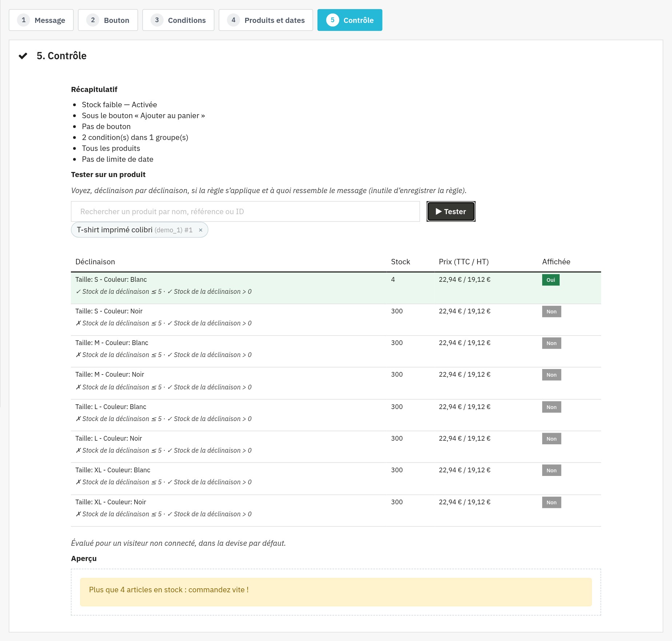Viewport: 672px width, 641px height.
Task: Select the row Taille: XL - Couleur: Blanc
Action: pos(336,478)
